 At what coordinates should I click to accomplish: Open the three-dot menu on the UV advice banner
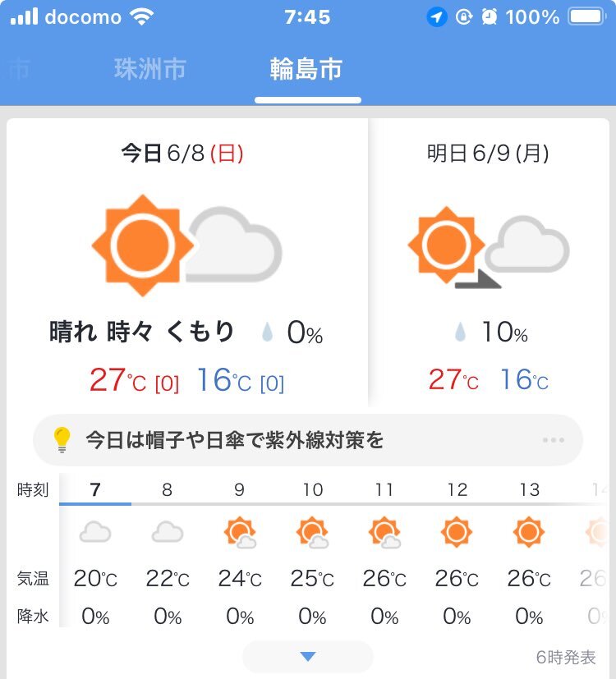coord(554,440)
